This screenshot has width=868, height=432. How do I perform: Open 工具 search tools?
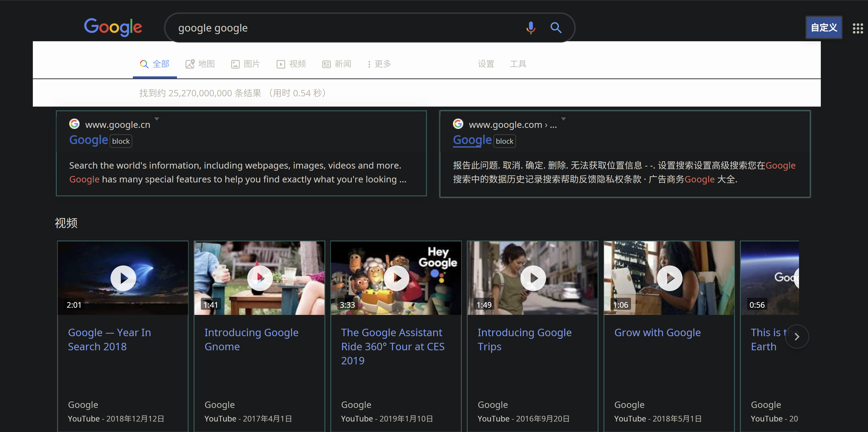pos(518,64)
